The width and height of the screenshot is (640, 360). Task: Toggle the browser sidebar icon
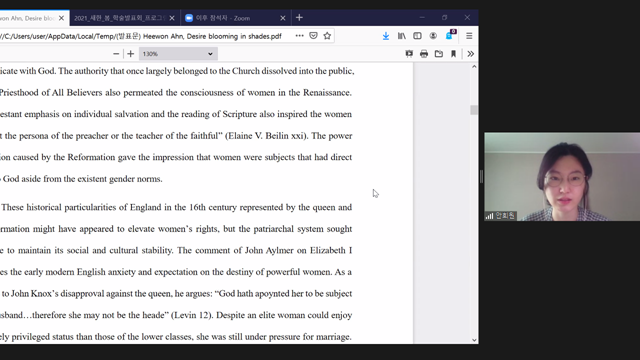point(417,36)
